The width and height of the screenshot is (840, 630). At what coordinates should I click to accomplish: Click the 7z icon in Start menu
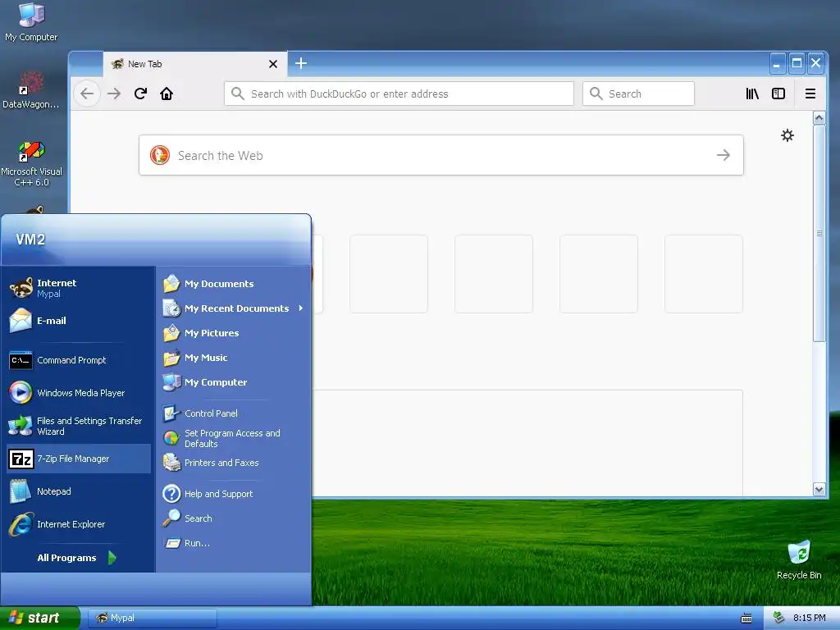21,459
